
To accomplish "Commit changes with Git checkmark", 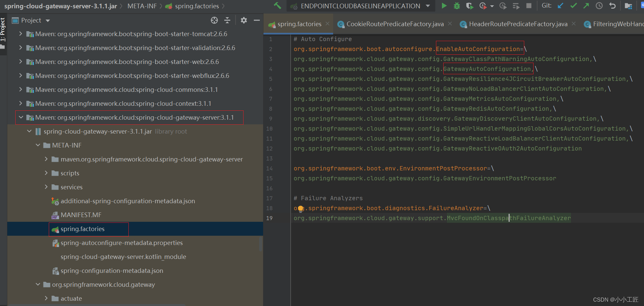I will (573, 6).
